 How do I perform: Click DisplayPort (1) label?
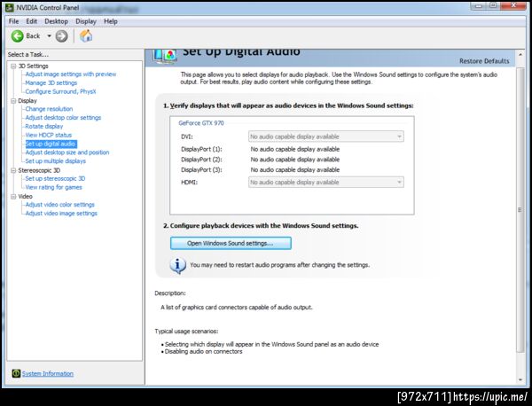(201, 149)
